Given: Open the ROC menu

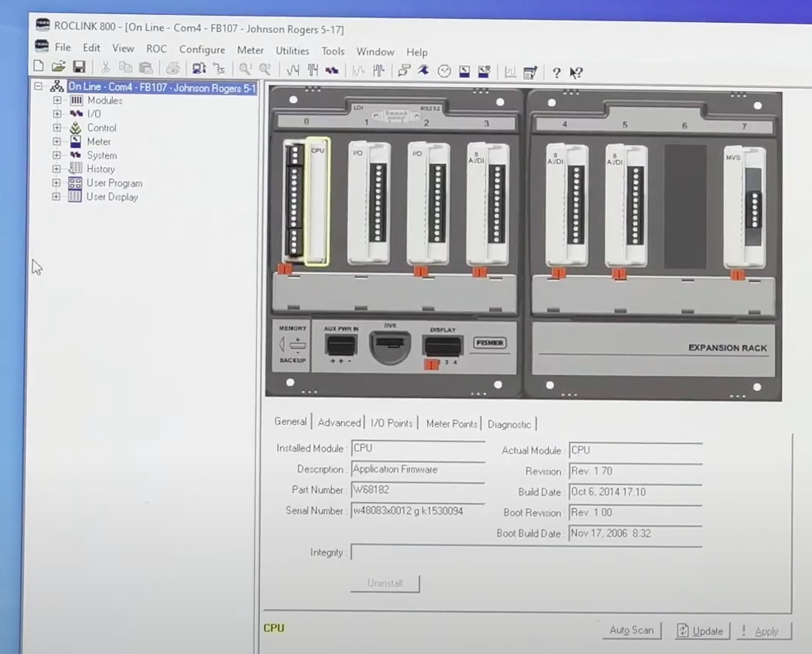Looking at the screenshot, I should (156, 48).
